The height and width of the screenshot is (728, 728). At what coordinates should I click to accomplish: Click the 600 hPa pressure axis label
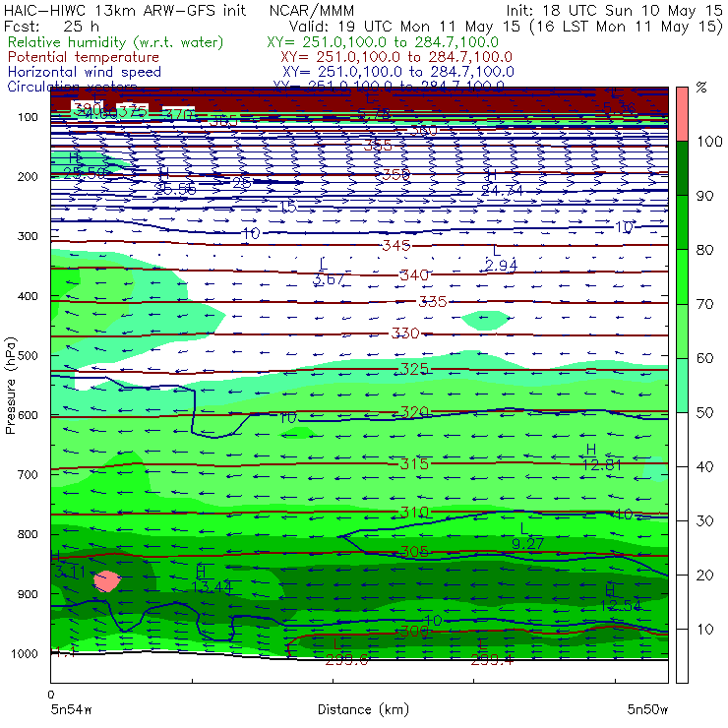[x=28, y=415]
